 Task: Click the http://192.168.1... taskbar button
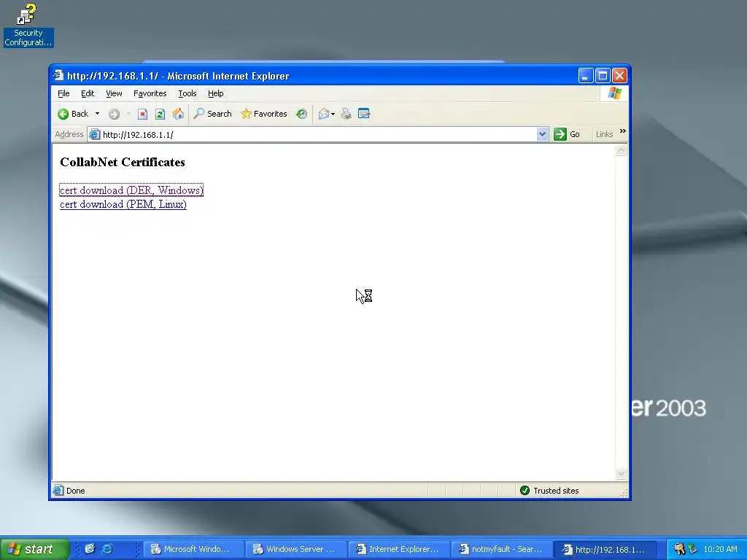[605, 549]
